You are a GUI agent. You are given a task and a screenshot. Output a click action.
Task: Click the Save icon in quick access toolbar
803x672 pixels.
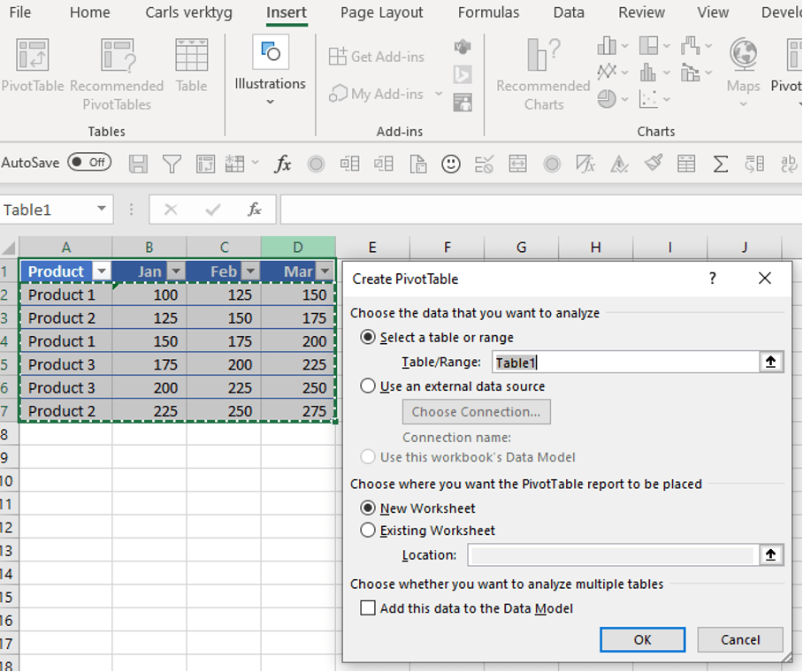click(x=138, y=164)
